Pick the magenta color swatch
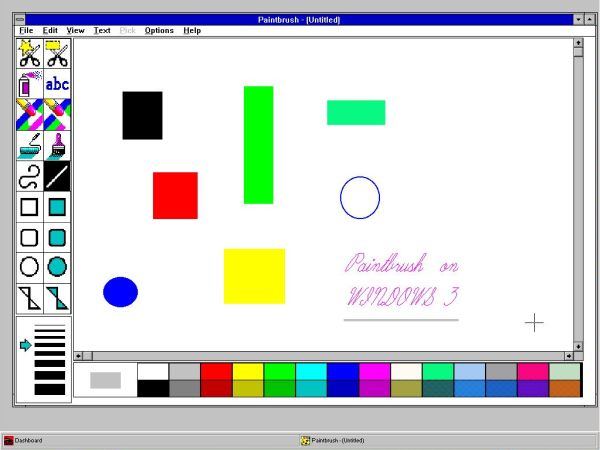The height and width of the screenshot is (450, 600). [x=375, y=372]
